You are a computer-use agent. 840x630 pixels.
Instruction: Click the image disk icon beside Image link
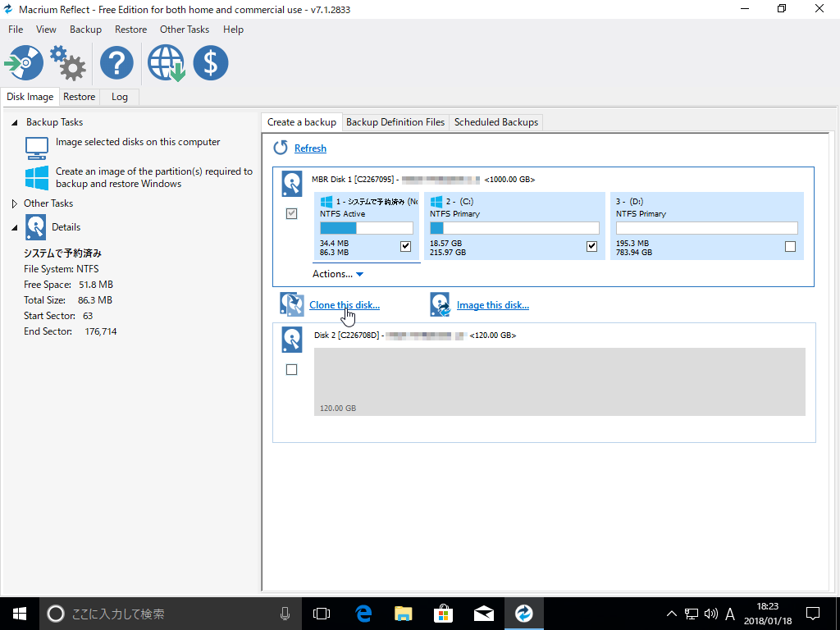point(441,304)
